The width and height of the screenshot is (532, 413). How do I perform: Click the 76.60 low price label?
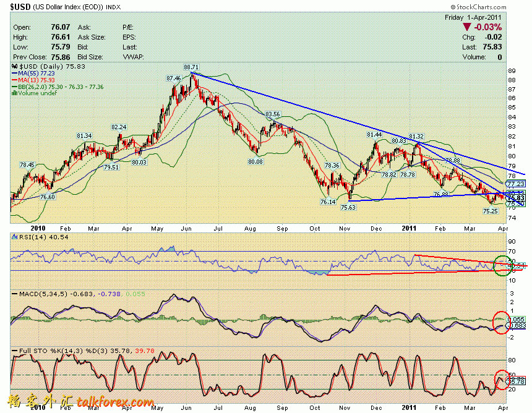click(x=47, y=197)
